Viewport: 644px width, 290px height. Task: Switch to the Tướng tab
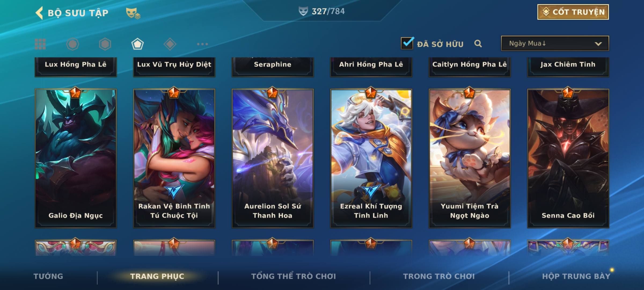(48, 276)
